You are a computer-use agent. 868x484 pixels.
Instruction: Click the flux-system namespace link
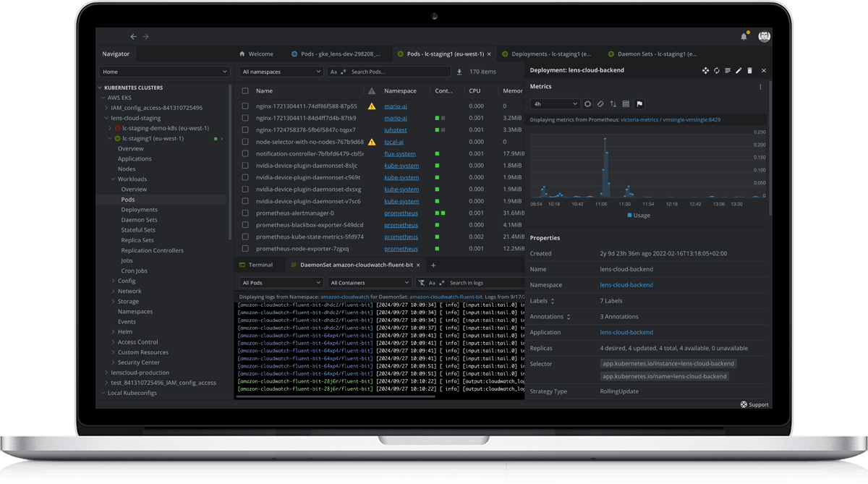click(400, 153)
